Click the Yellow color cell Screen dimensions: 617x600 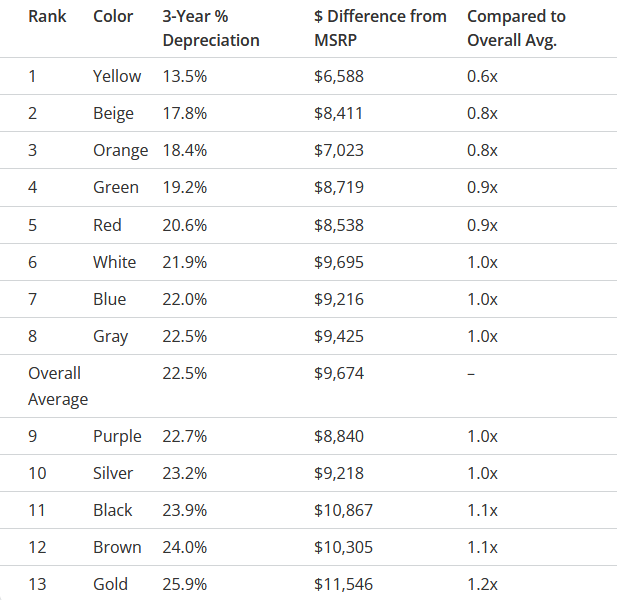(117, 76)
